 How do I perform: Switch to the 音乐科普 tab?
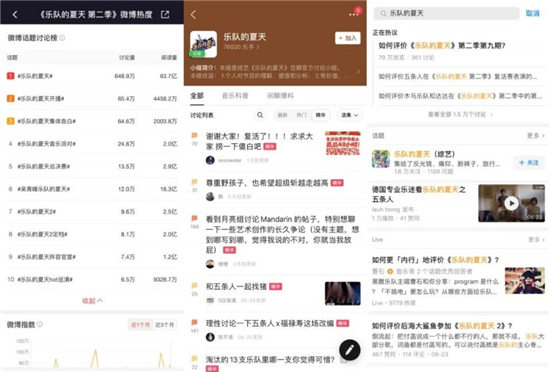(235, 95)
